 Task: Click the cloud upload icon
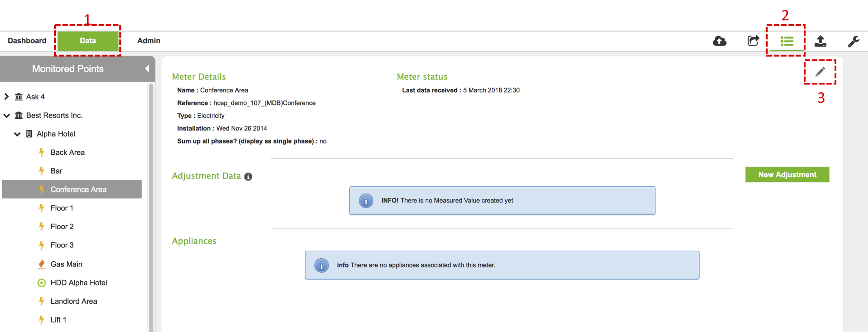[720, 41]
